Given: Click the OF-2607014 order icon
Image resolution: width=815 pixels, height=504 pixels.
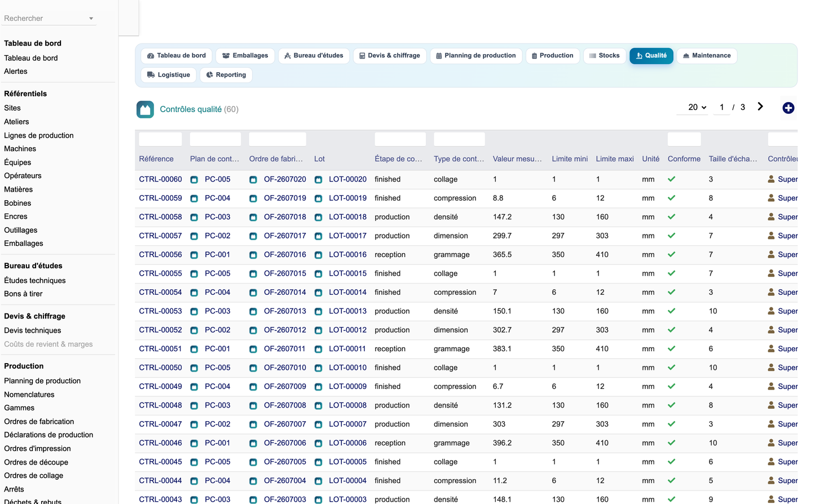Looking at the screenshot, I should click(253, 293).
